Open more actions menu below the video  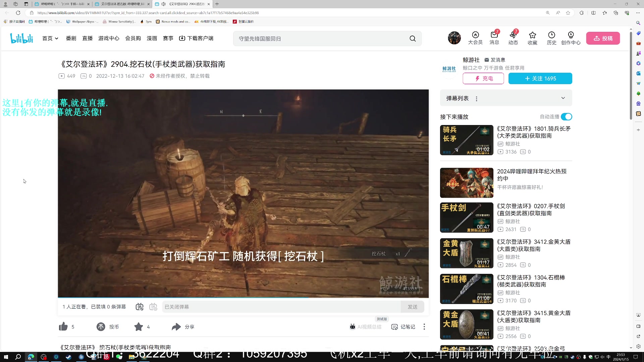[424, 326]
